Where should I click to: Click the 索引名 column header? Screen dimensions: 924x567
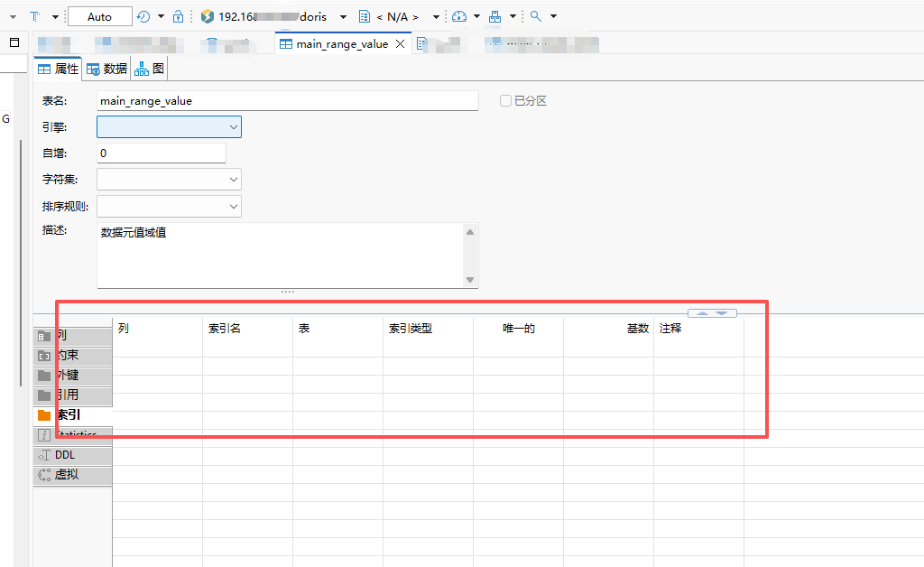click(x=225, y=329)
